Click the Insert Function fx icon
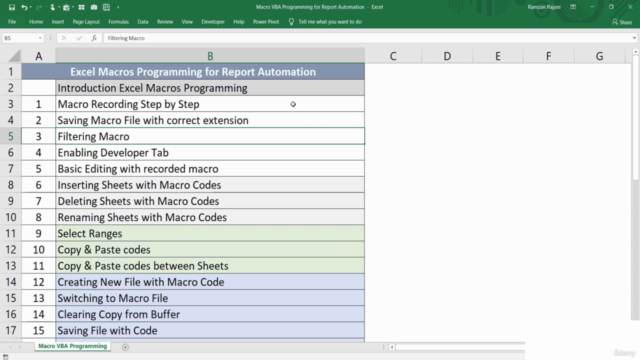Screen dimensions: 640x360 point(94,38)
